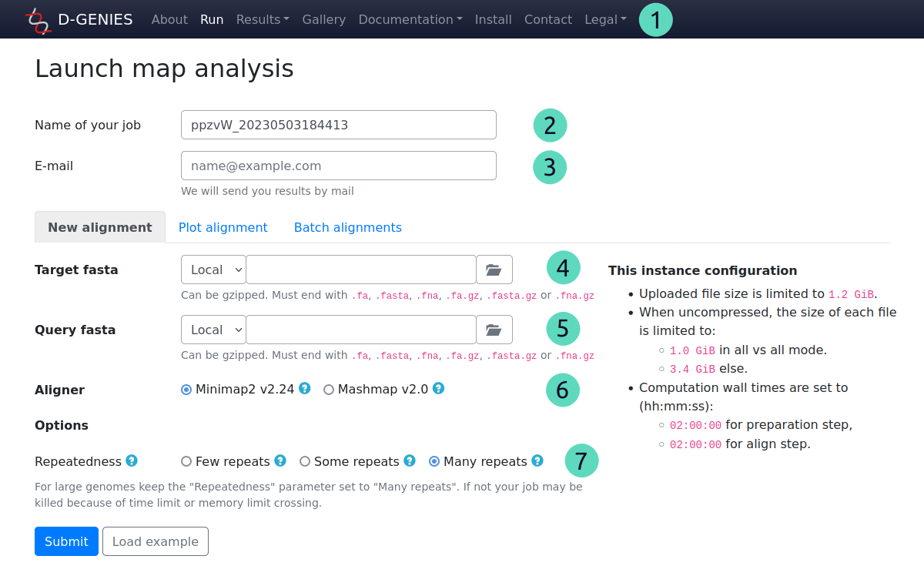Click the D-GENIES logo icon
Viewport: 924px width, 576px height.
[x=38, y=20]
